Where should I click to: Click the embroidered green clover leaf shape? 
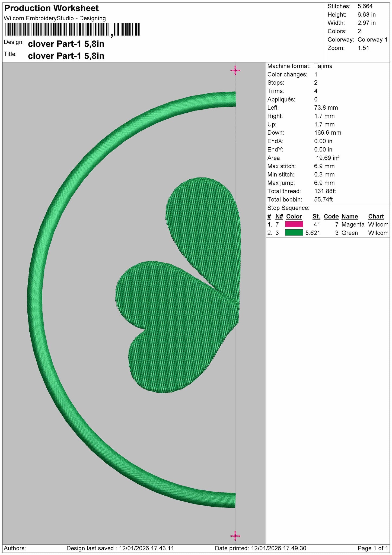179,285
